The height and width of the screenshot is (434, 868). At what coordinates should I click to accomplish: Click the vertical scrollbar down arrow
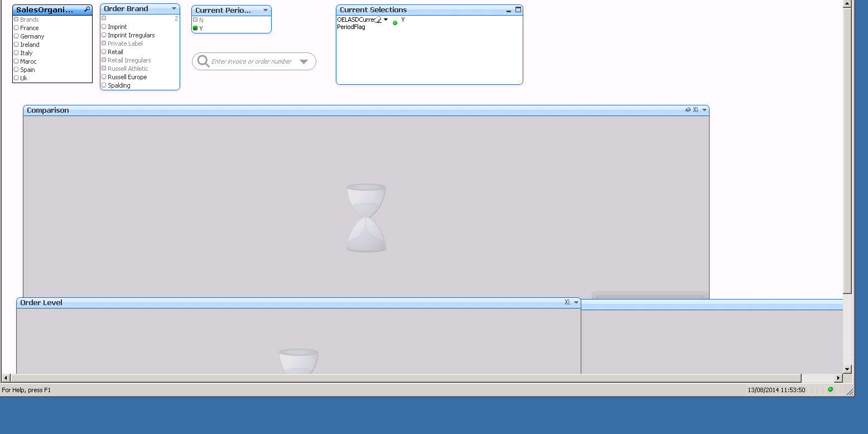click(x=847, y=369)
